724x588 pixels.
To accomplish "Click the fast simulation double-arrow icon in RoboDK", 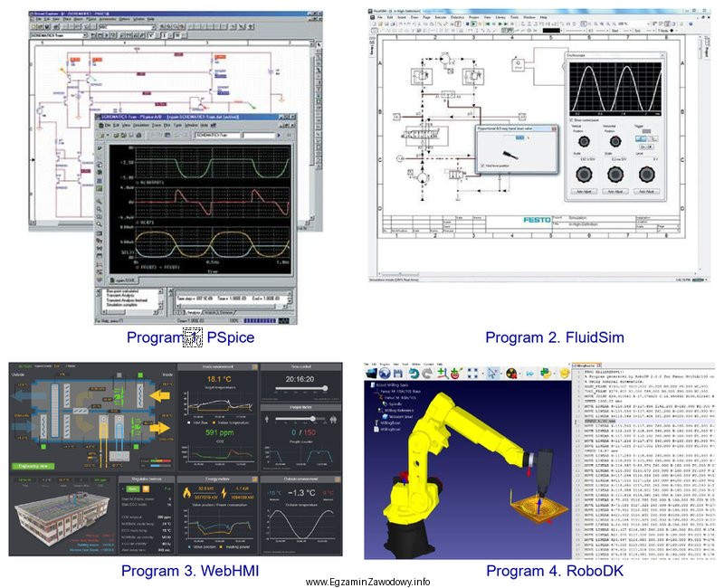I will click(x=530, y=373).
